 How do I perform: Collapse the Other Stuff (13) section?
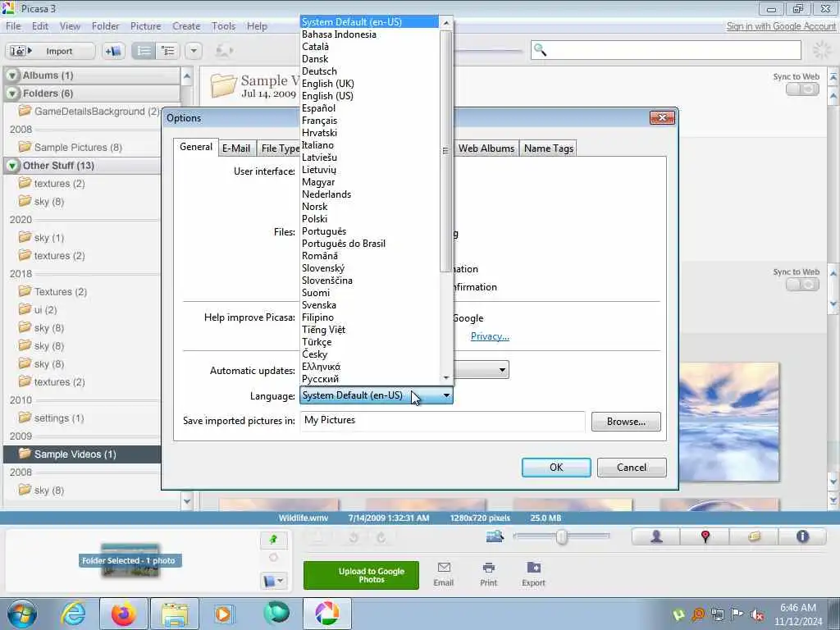12,166
